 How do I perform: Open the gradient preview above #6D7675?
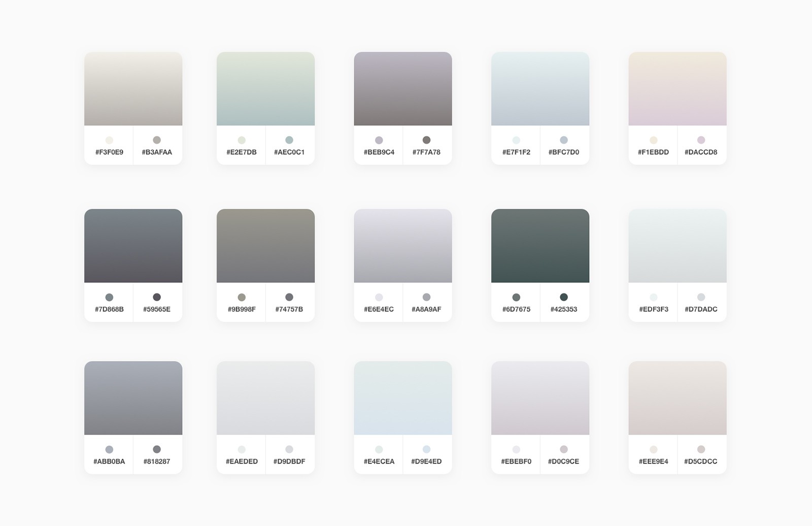click(x=540, y=246)
